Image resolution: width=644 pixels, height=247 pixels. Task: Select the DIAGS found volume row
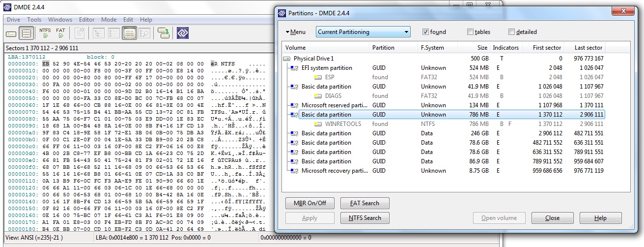(x=444, y=96)
